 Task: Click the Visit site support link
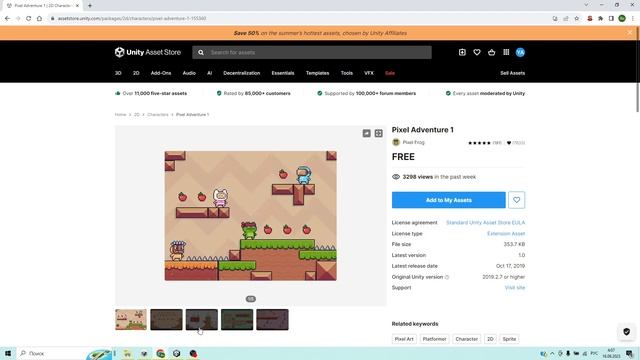(x=515, y=288)
